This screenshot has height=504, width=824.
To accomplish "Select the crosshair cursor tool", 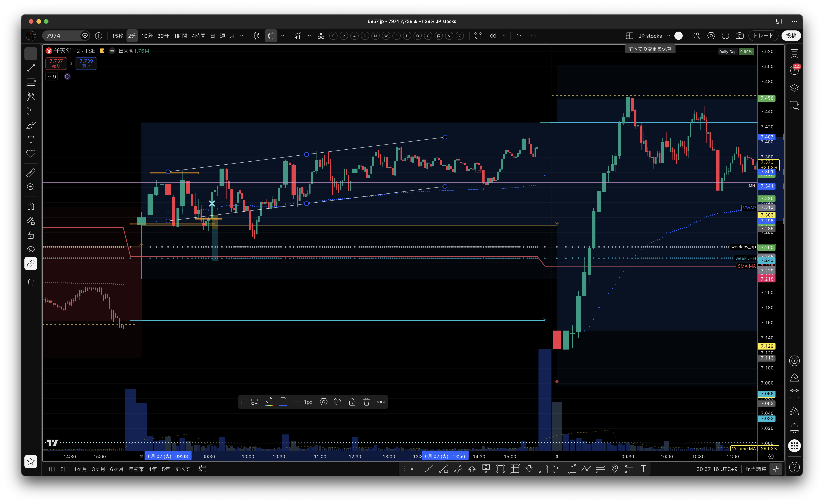I will point(31,54).
